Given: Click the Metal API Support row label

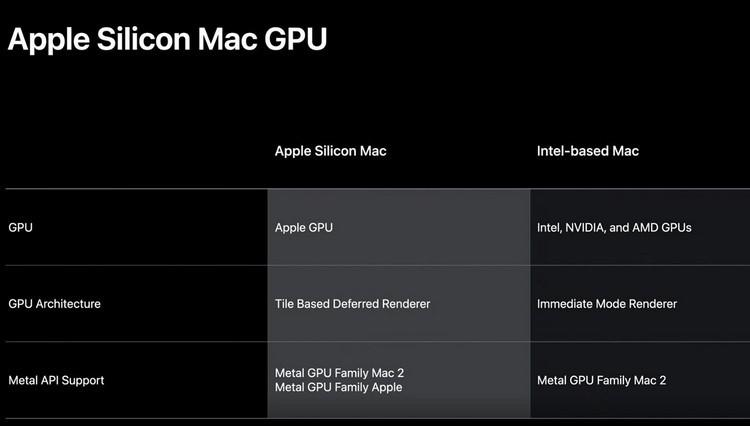Looking at the screenshot, I should (56, 380).
